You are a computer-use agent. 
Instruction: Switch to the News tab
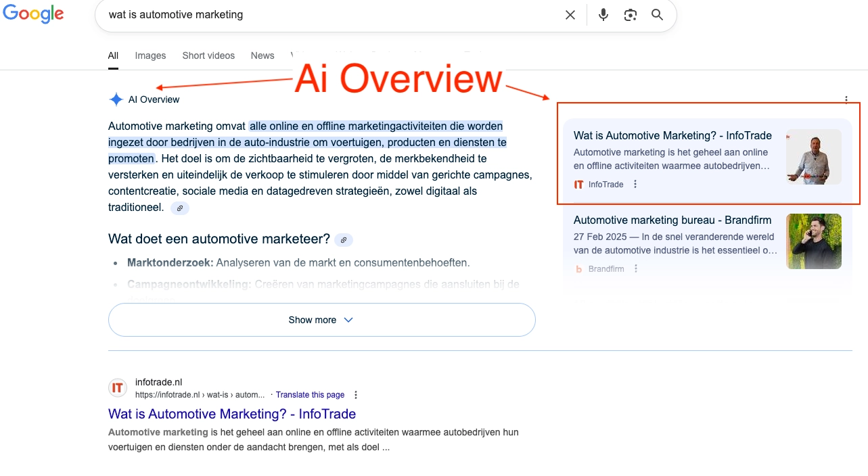262,55
